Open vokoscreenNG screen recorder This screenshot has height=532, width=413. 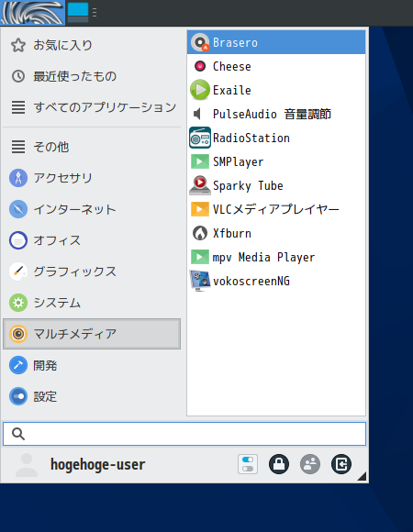point(276,281)
